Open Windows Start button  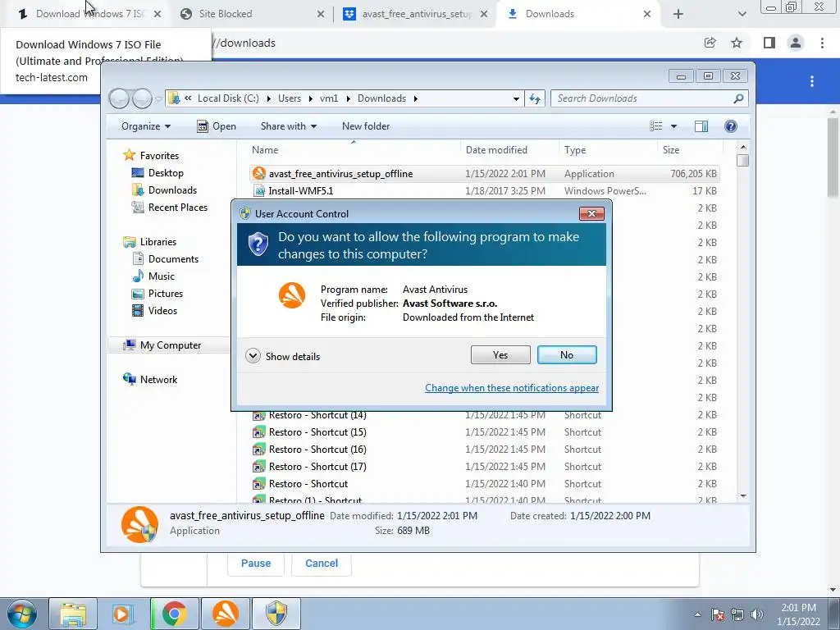click(x=21, y=614)
